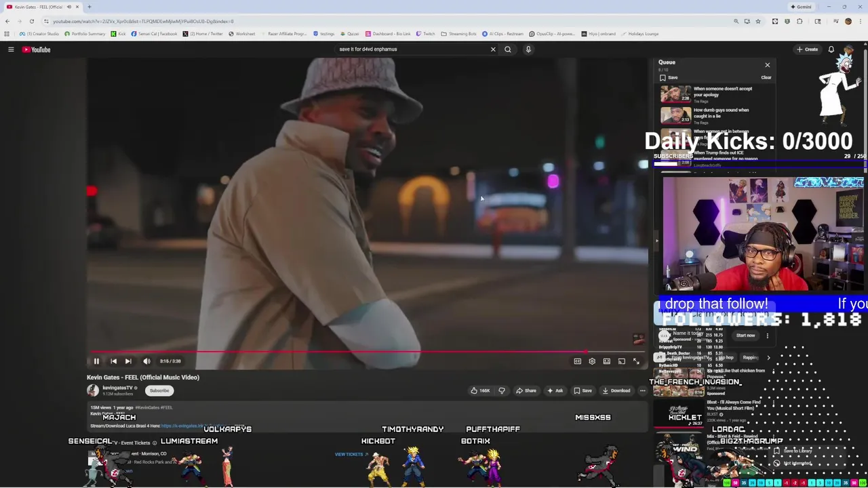This screenshot has height=488, width=868.
Task: Open more actions three-dot menu under video
Action: (643, 390)
